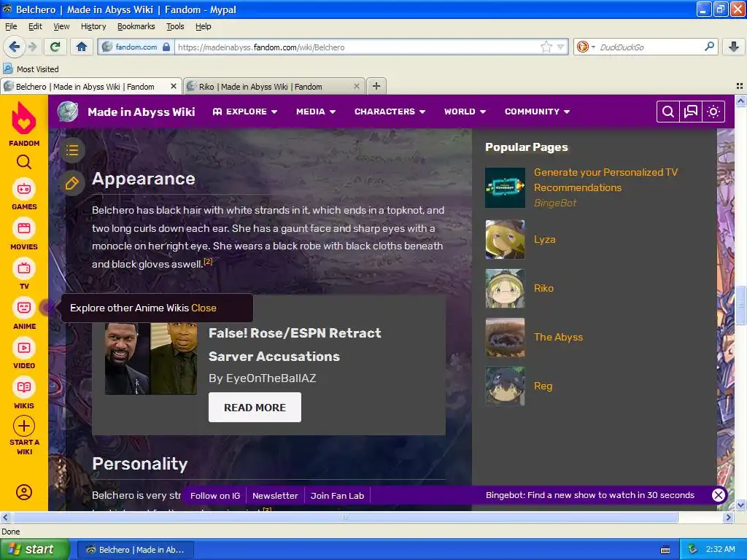
Task: Toggle light/dark theme sun icon
Action: [x=713, y=112]
